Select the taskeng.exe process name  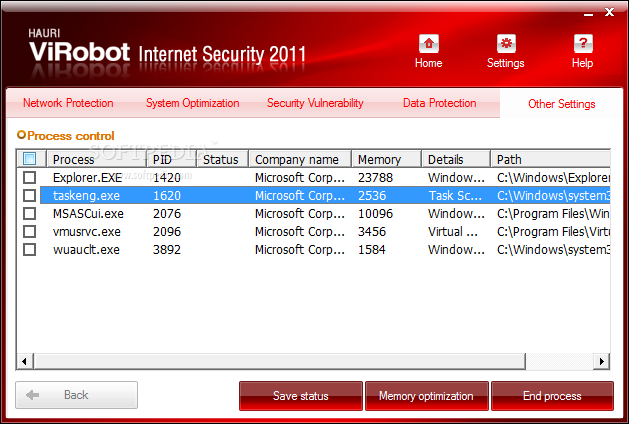[86, 195]
